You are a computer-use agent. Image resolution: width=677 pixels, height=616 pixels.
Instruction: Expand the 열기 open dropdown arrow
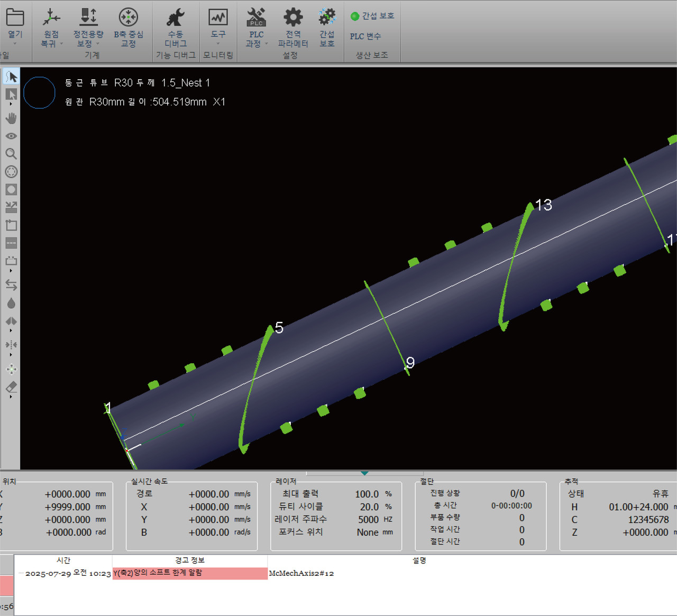tap(15, 44)
